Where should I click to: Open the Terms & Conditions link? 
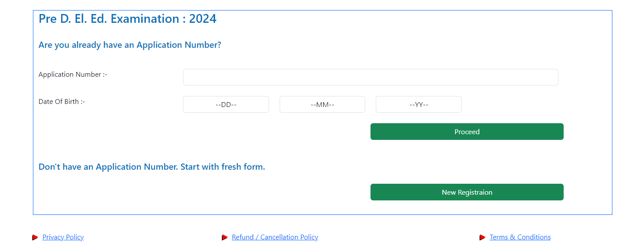pos(520,237)
